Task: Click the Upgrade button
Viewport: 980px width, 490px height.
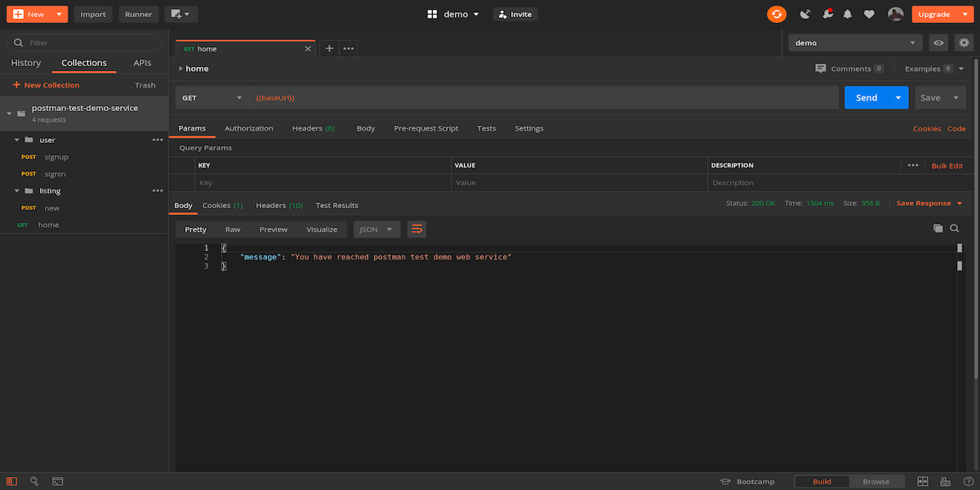Action: (x=933, y=14)
